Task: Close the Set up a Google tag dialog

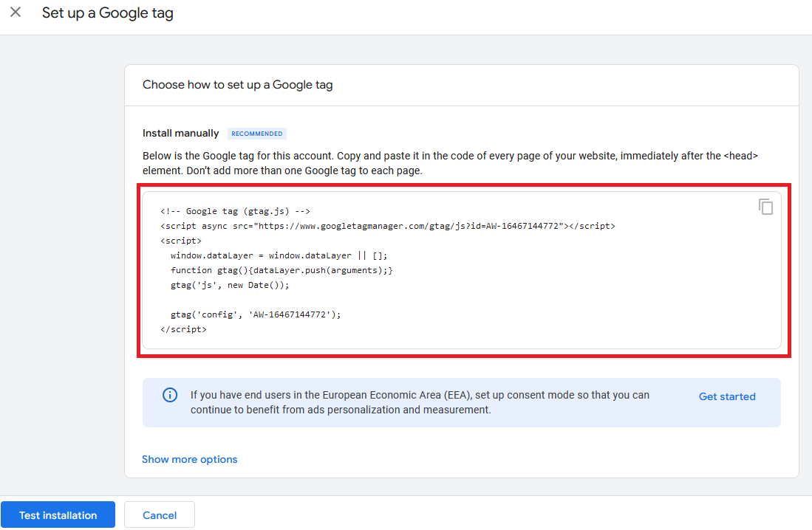Action: [x=16, y=13]
